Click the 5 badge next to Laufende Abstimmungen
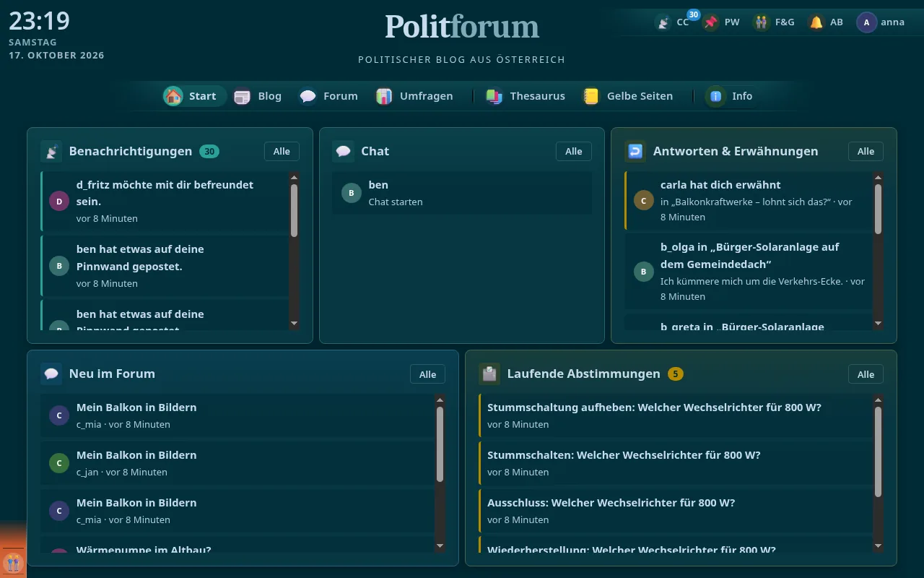 coord(676,374)
